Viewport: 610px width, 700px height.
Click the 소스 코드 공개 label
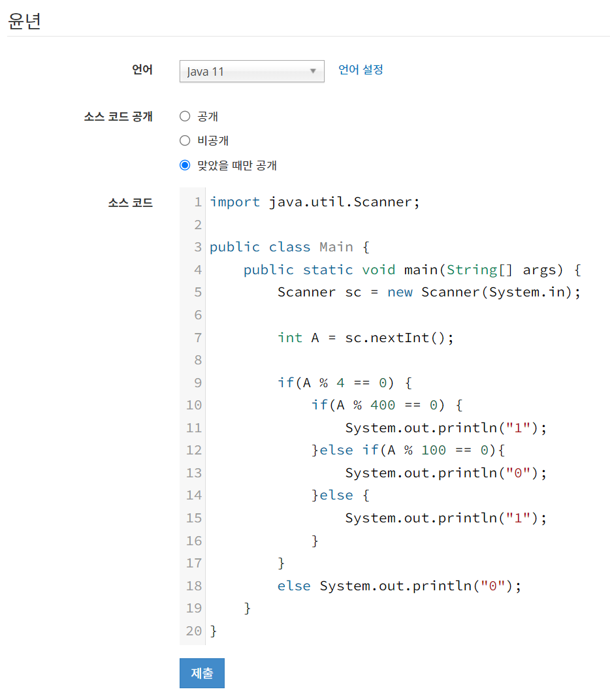pyautogui.click(x=118, y=116)
